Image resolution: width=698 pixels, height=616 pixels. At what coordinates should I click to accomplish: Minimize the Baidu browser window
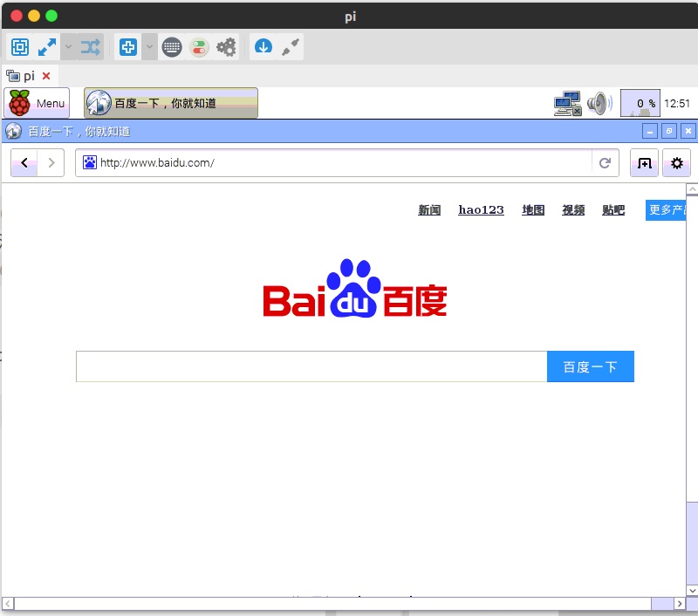[x=650, y=131]
